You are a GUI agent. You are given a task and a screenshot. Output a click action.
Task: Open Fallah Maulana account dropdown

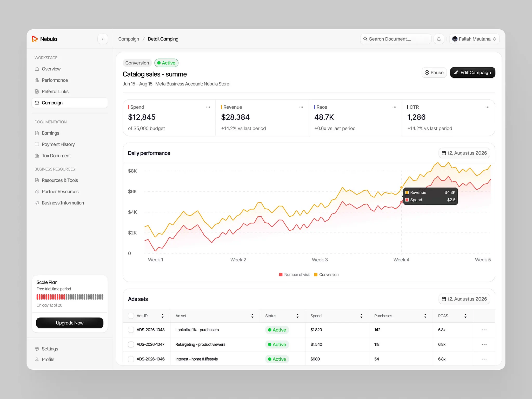tap(474, 39)
